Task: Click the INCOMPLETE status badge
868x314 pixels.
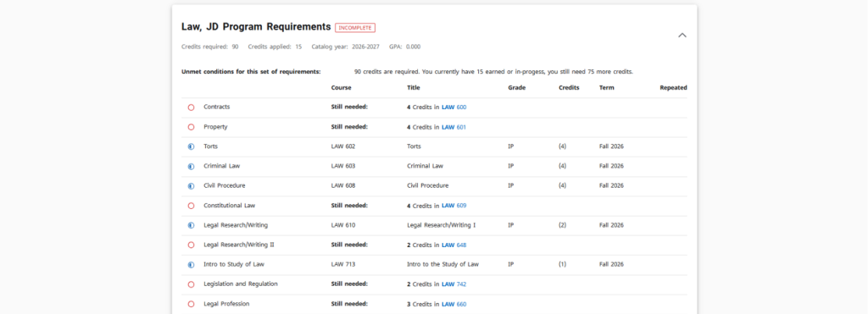Action: point(355,28)
